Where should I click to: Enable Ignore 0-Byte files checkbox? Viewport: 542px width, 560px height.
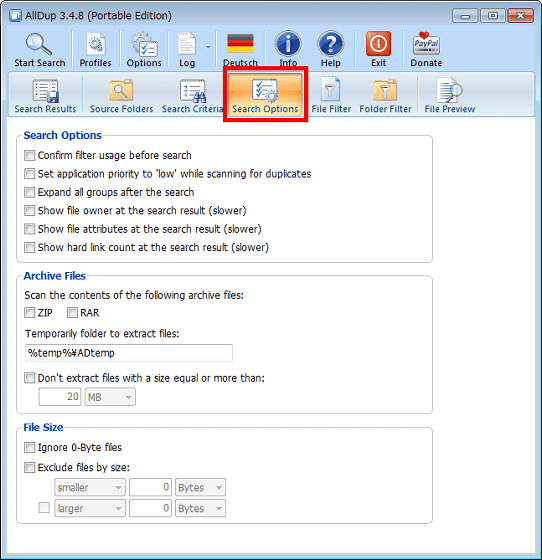(x=29, y=448)
